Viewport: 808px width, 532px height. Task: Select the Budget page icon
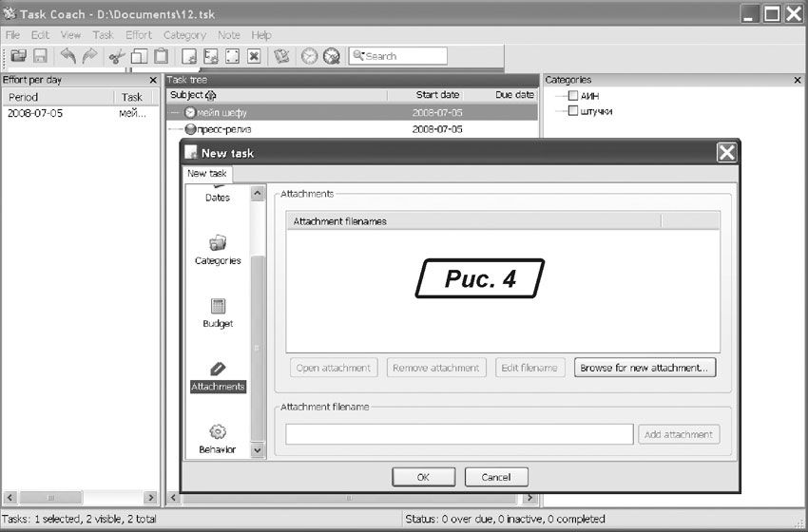(218, 313)
